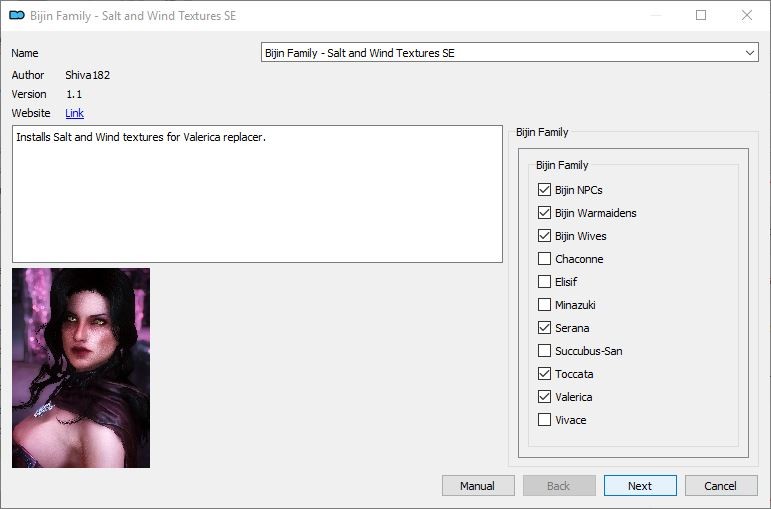The height and width of the screenshot is (509, 771).
Task: Click inside the mod description text box
Action: tap(257, 194)
